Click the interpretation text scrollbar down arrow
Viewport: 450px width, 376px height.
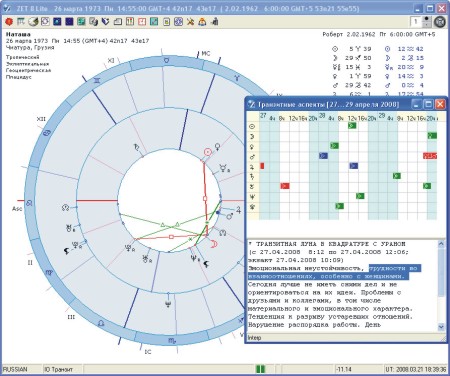click(441, 327)
